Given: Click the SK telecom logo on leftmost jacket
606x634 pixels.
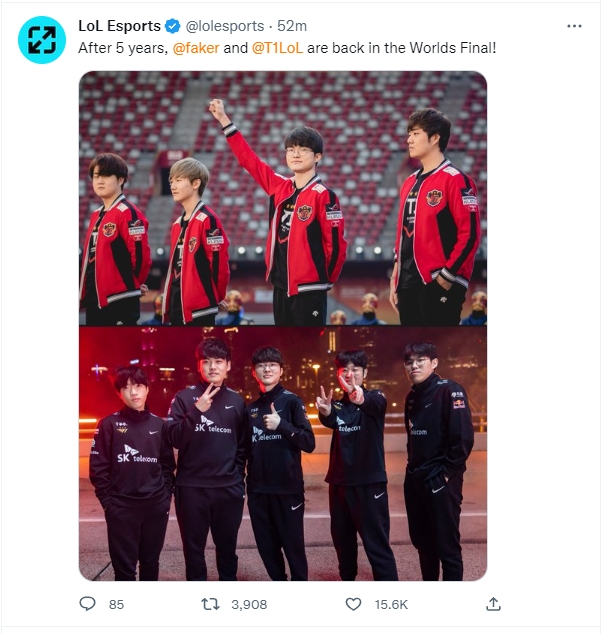Looking at the screenshot, I should point(137,455).
